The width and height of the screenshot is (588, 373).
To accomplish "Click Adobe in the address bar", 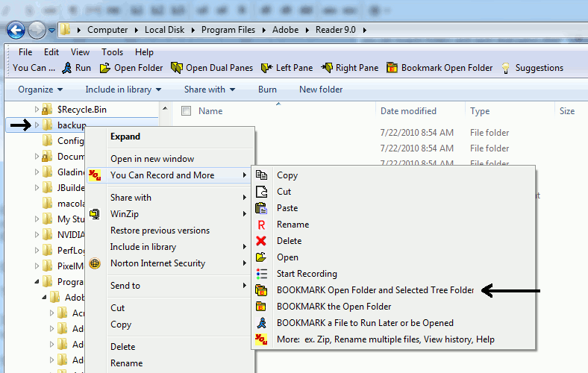I will point(285,30).
